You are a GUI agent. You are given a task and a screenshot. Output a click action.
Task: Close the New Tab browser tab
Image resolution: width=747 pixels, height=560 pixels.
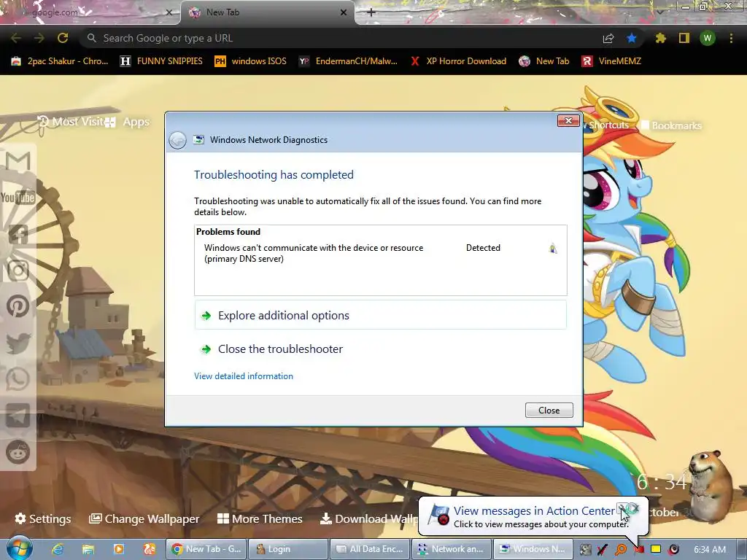(344, 13)
